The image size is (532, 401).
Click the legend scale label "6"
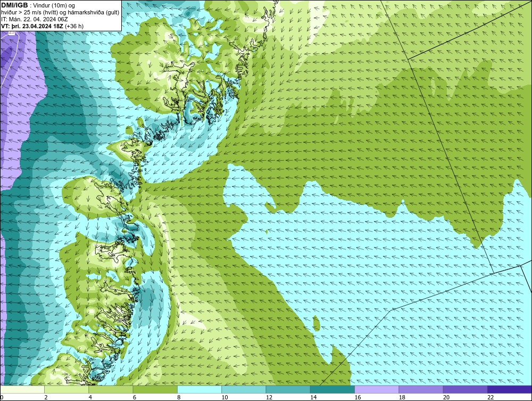[x=135, y=398]
